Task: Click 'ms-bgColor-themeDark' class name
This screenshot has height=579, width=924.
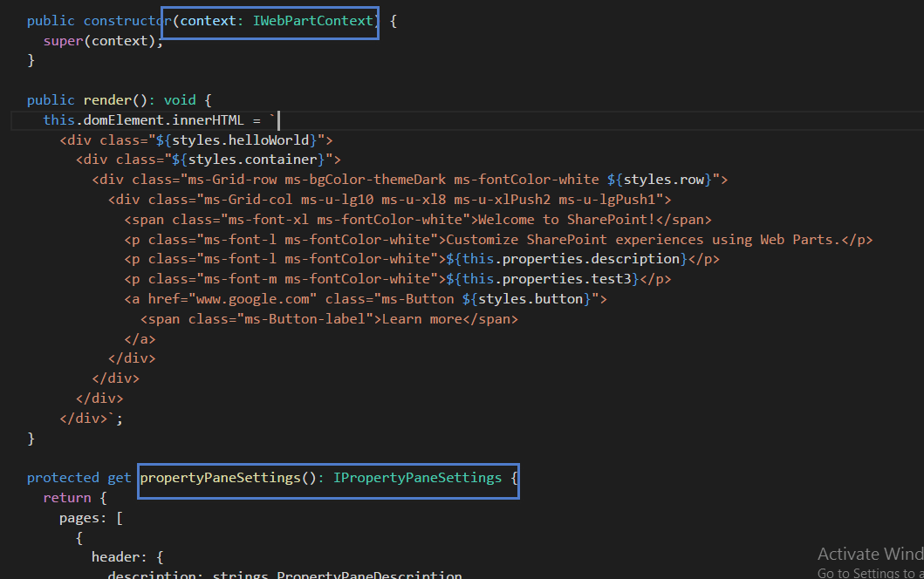Action: tap(366, 181)
